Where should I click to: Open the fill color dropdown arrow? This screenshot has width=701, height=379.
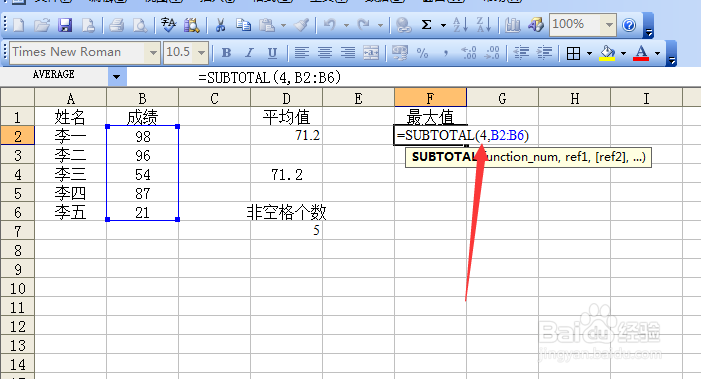[x=623, y=54]
